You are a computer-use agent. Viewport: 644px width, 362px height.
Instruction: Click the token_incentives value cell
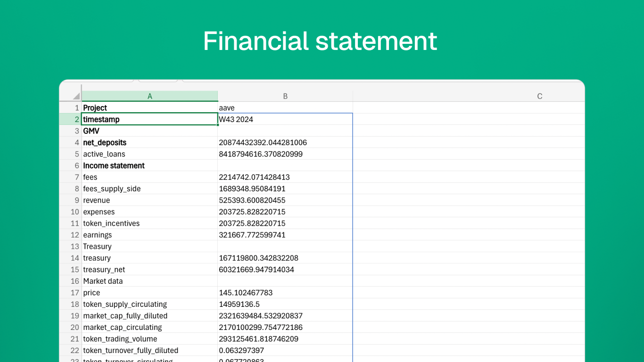point(285,223)
